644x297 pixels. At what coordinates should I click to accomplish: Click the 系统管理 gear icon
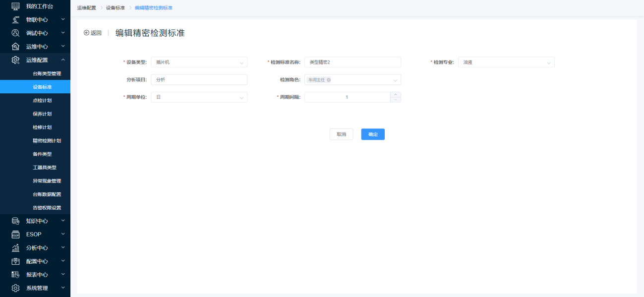coord(15,288)
